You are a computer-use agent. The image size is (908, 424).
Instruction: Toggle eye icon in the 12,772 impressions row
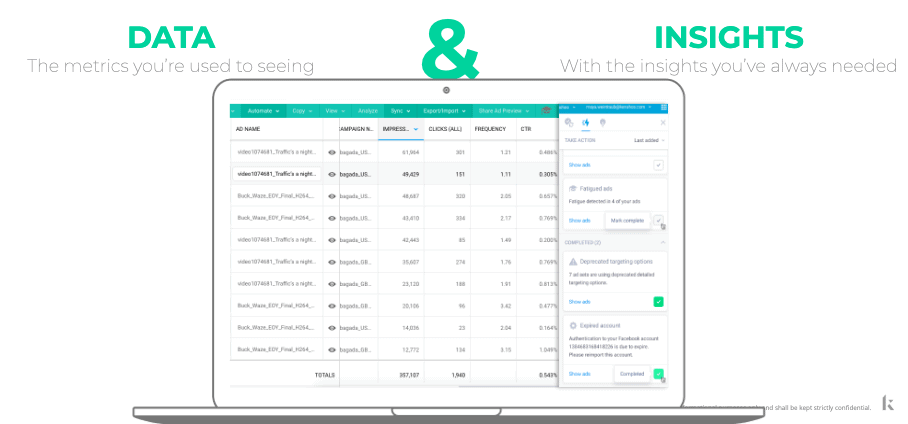click(x=332, y=350)
